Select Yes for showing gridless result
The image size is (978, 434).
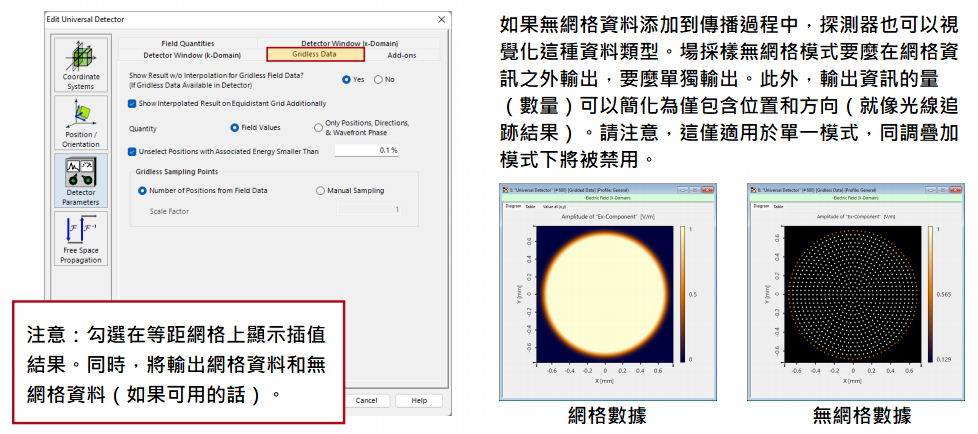point(346,79)
